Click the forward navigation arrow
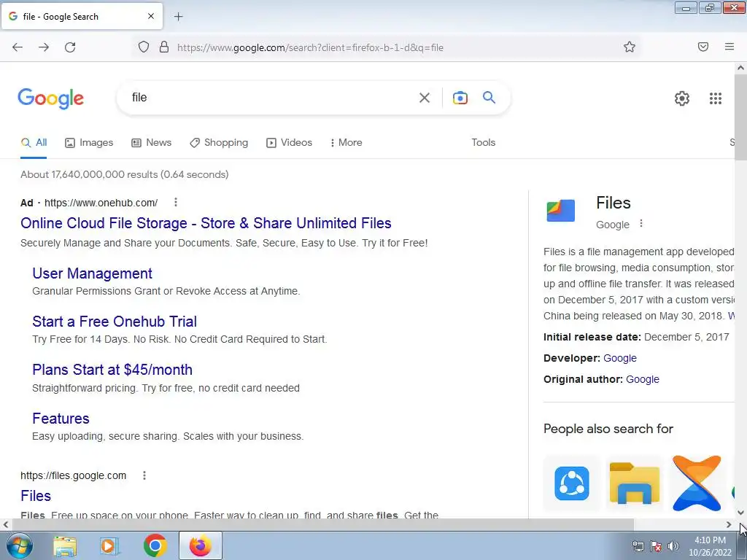Viewport: 747px width, 560px height. [44, 47]
